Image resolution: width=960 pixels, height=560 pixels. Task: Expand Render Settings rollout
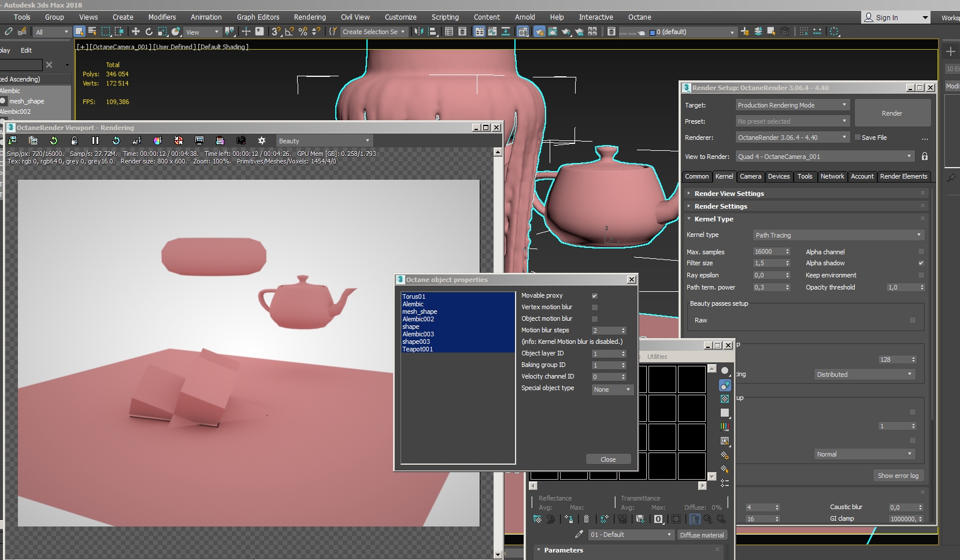[807, 206]
